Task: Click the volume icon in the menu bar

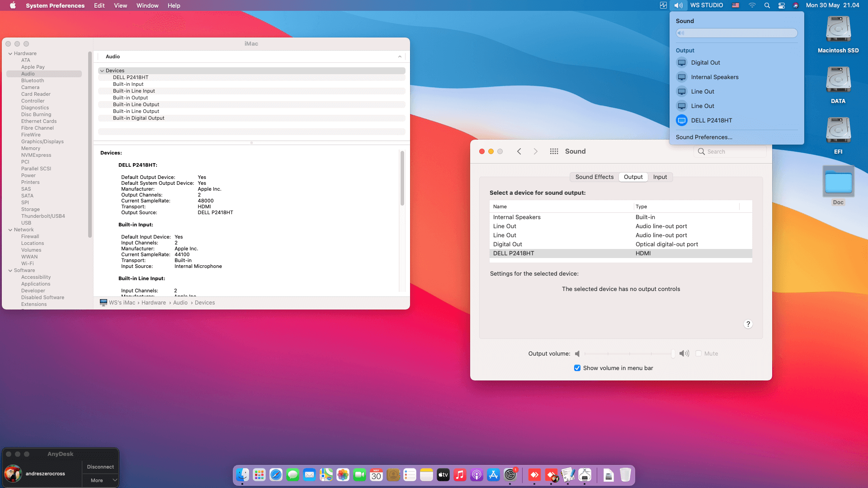Action: [678, 5]
